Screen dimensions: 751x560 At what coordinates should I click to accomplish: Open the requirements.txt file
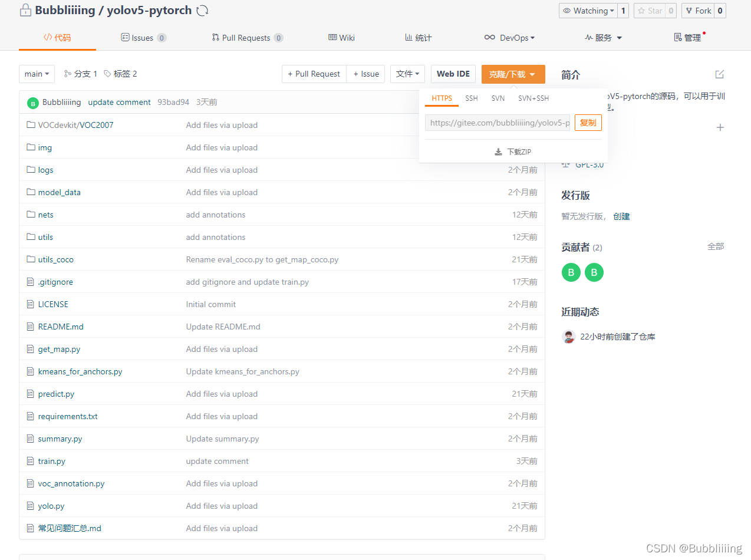(68, 416)
